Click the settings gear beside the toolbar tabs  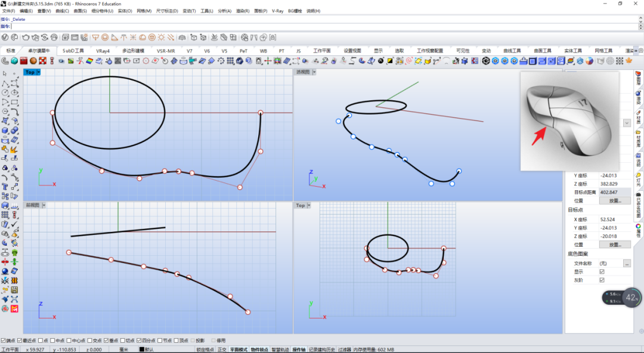coord(640,51)
